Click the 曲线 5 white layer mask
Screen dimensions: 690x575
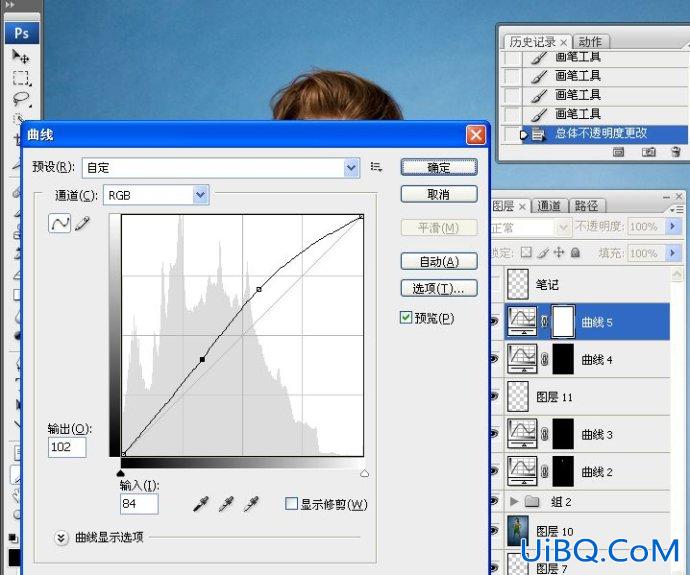coord(563,322)
